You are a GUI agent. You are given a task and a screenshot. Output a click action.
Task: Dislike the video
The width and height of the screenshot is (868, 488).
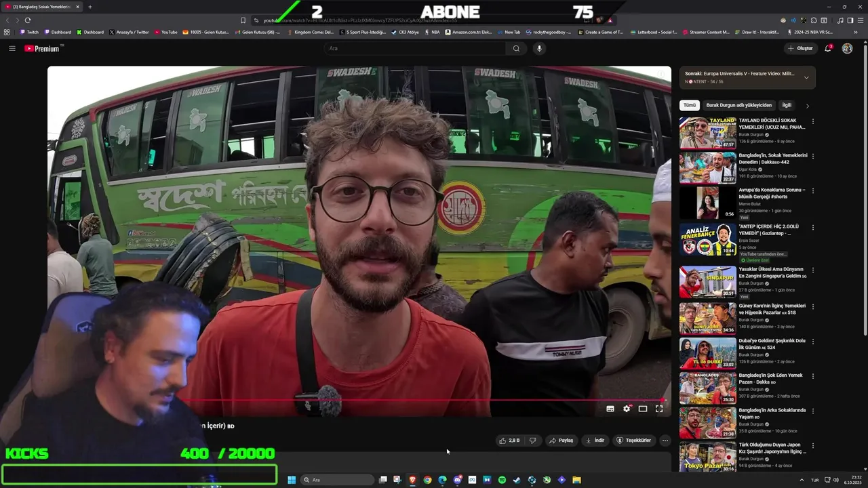(x=532, y=441)
